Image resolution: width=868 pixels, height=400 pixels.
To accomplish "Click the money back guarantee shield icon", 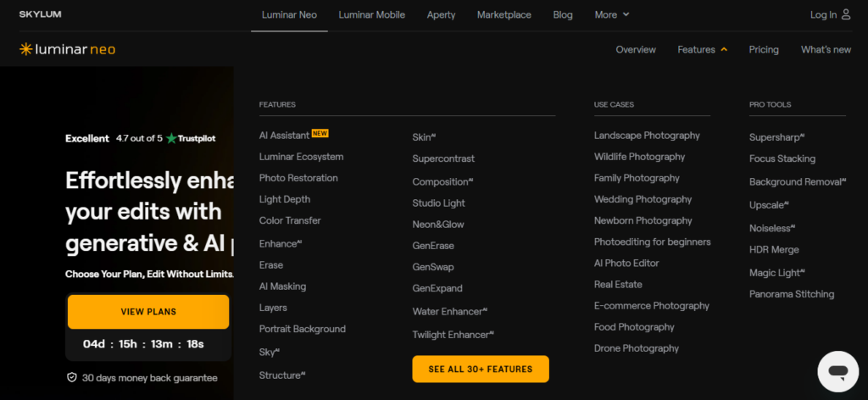I will pyautogui.click(x=71, y=378).
